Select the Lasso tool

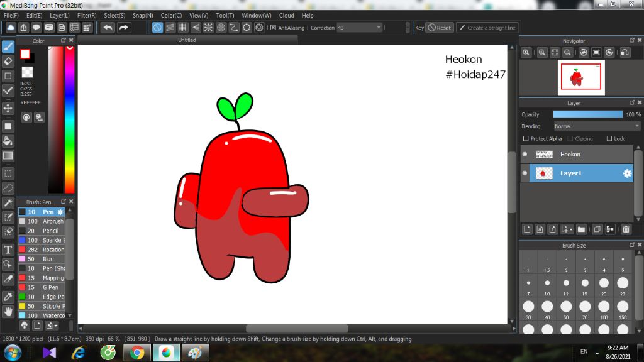point(8,189)
